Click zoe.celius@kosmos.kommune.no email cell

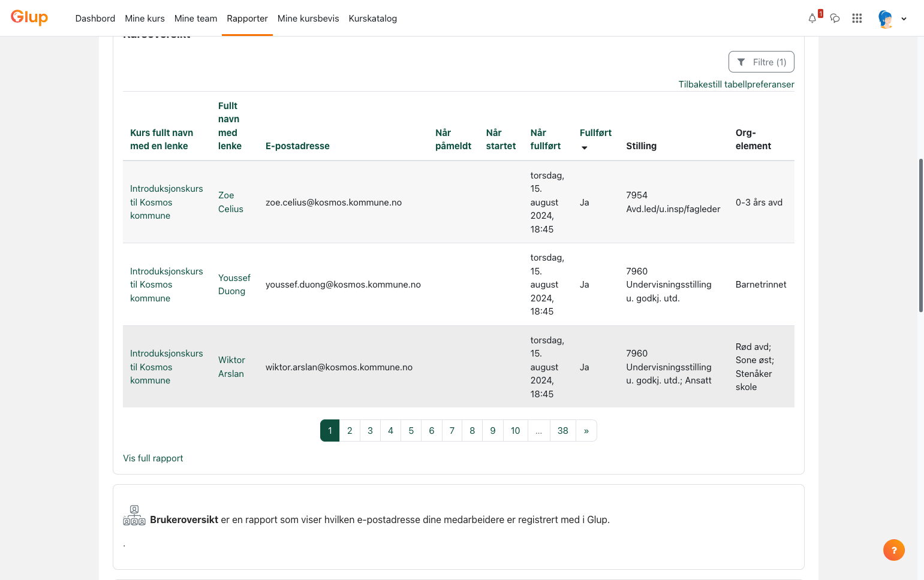click(x=333, y=203)
